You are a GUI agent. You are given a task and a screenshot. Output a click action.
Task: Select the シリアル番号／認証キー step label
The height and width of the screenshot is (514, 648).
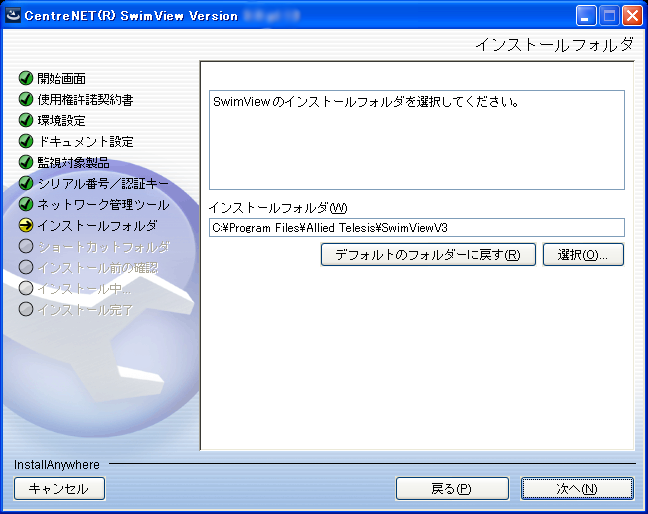103,184
